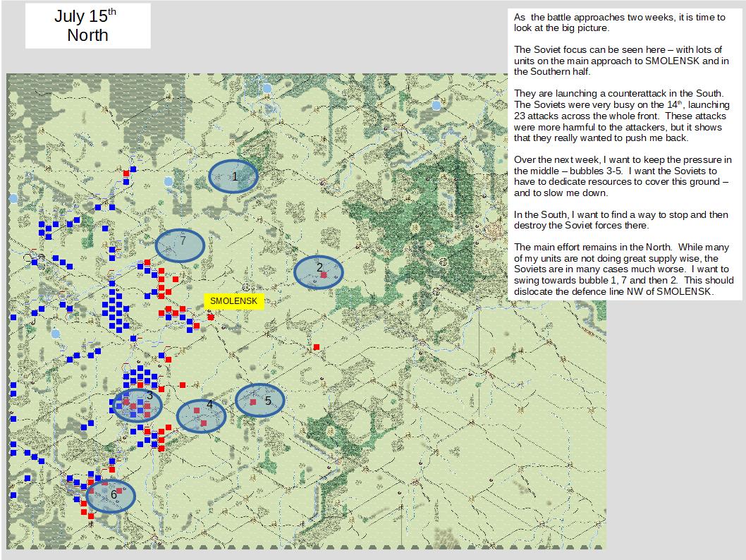Select objective bubble 7 northwest of Smolensk
This screenshot has height=560, width=746.
180,245
